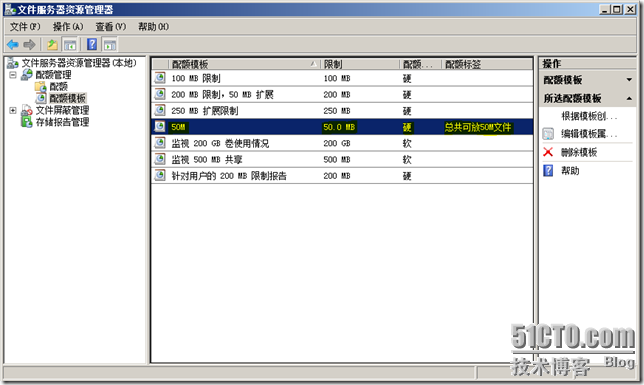Select 文件服务器资源管理器 (本地) tree label
This screenshot has height=385, width=644.
79,63
